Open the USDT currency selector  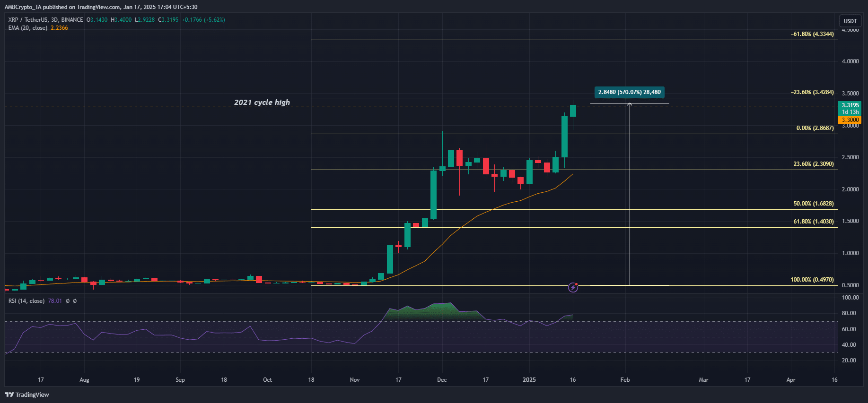(x=850, y=21)
